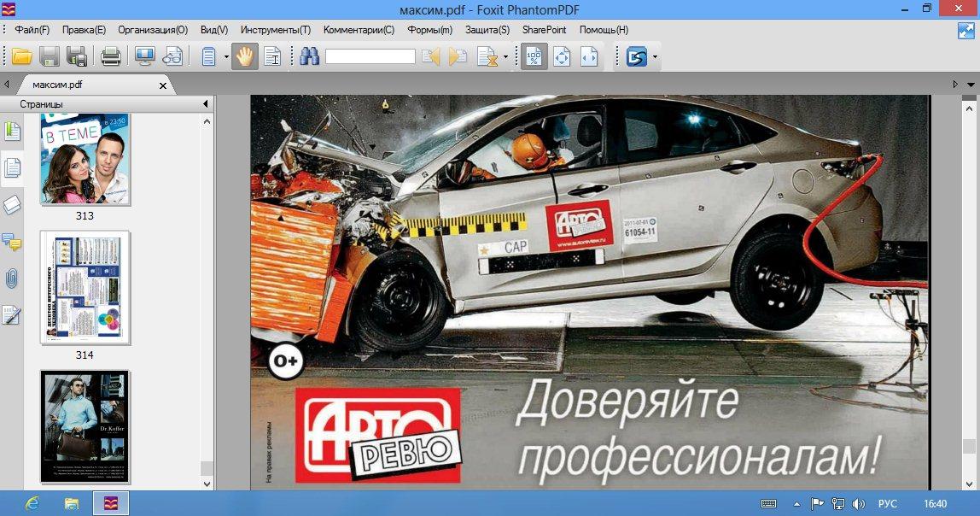980x516 pixels.
Task: Select page 313 thumbnail
Action: (85, 160)
